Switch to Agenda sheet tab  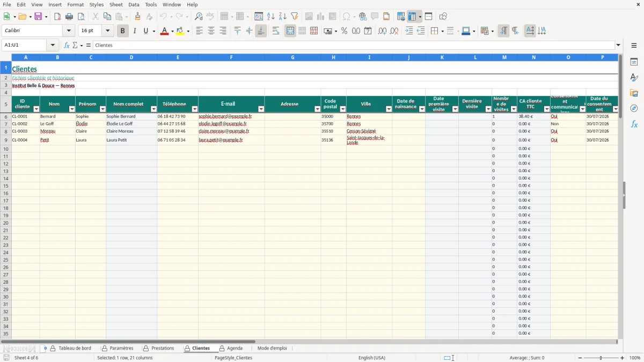click(231, 348)
